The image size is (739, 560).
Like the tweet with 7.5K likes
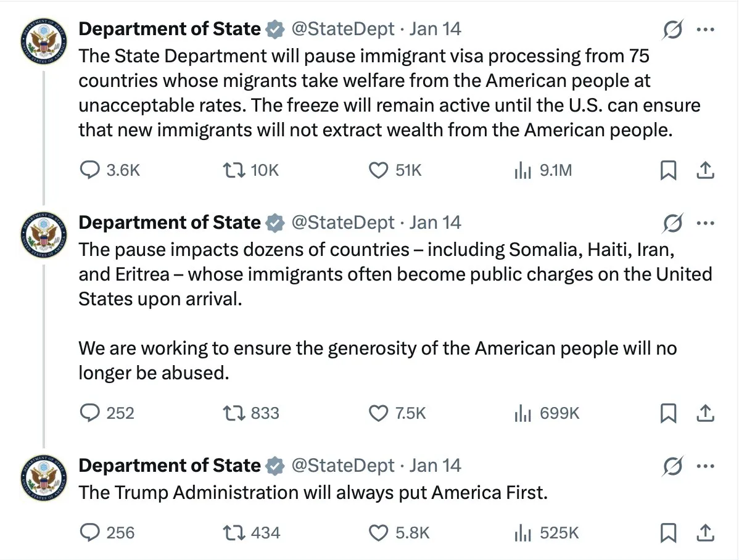coord(378,413)
